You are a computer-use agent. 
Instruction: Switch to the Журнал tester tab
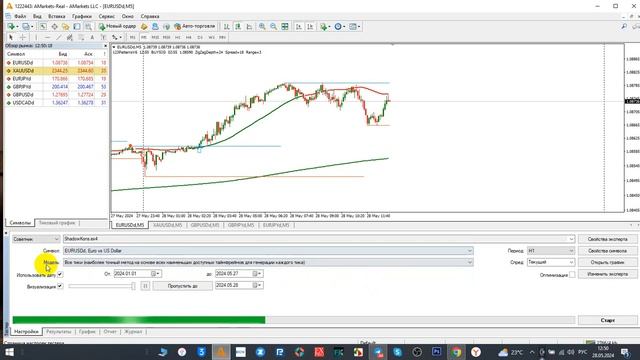[x=133, y=332]
